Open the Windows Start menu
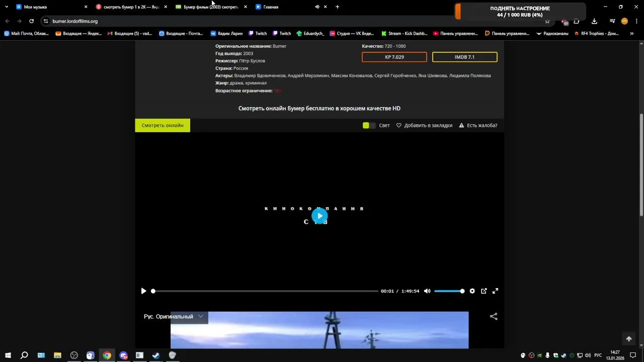Image resolution: width=644 pixels, height=362 pixels. pyautogui.click(x=8, y=355)
